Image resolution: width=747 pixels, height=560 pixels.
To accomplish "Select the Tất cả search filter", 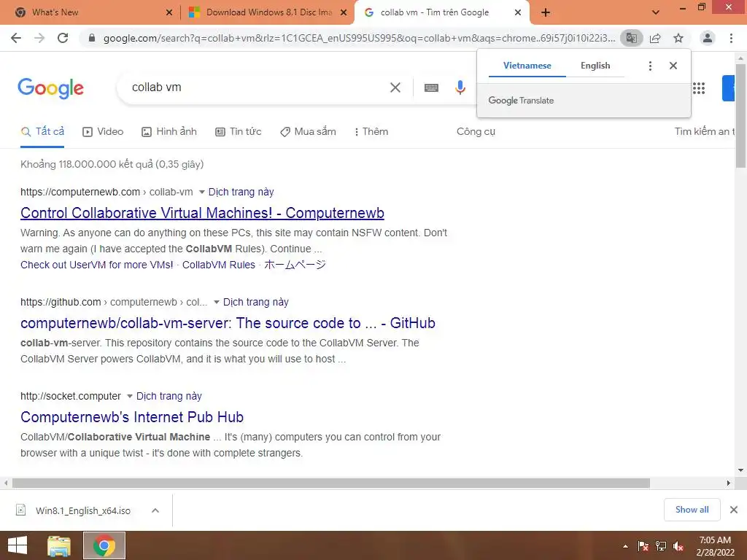I will (42, 131).
